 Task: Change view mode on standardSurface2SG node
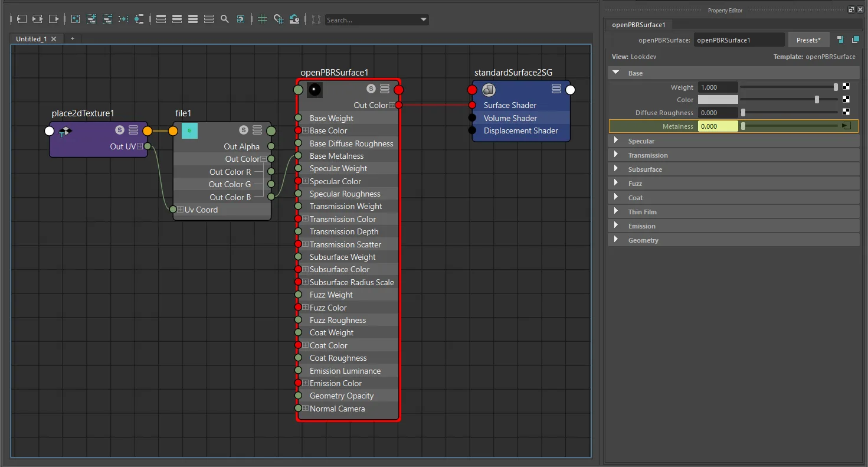[x=556, y=89]
